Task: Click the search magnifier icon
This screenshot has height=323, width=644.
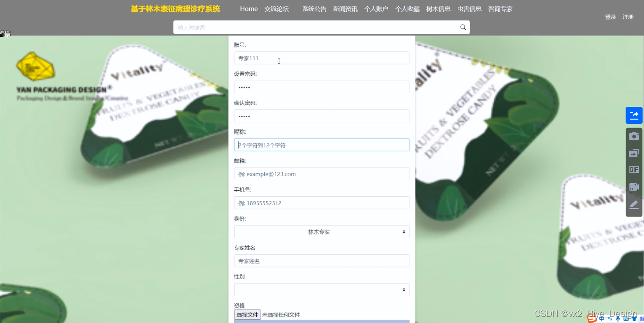Action: (463, 27)
